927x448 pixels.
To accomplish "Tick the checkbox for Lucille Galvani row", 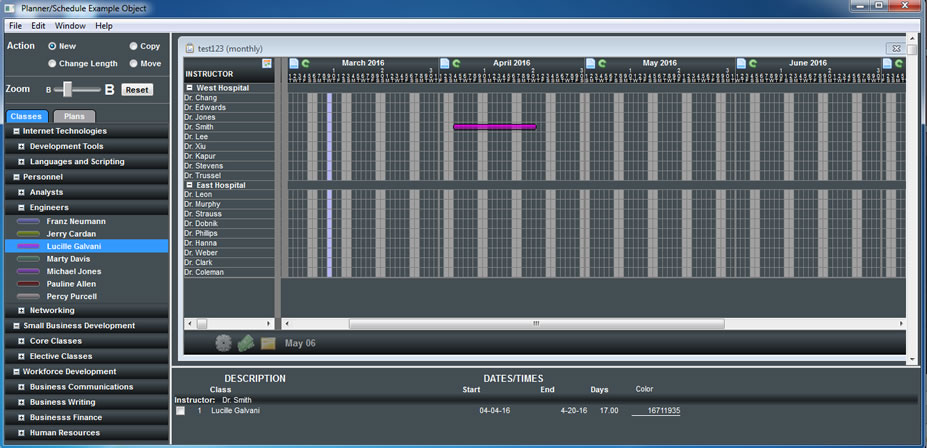I will 181,411.
